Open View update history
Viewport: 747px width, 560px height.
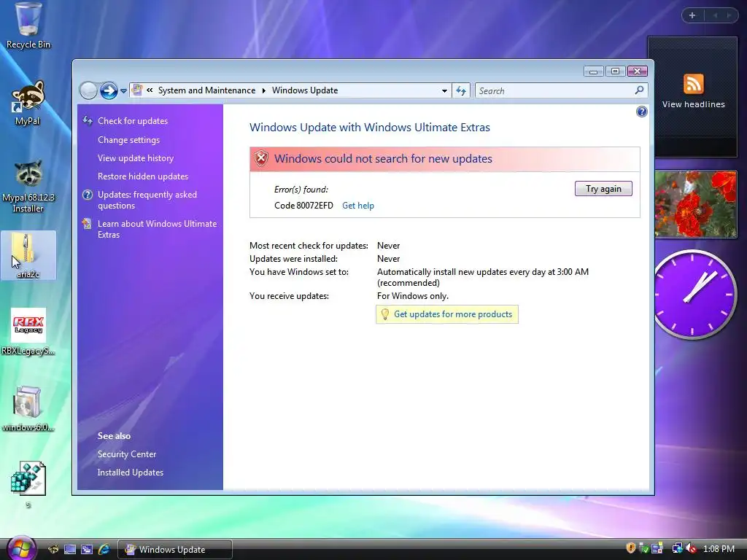[x=135, y=158]
